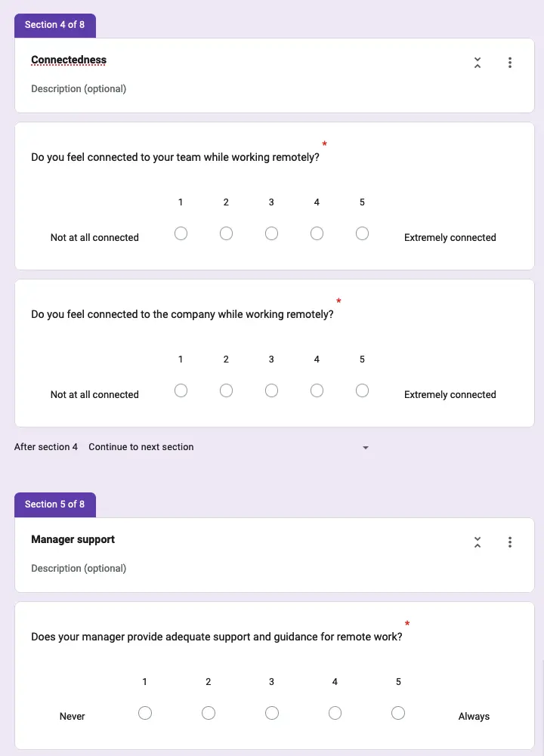Click the Section 5 of 8 header label

click(x=54, y=504)
